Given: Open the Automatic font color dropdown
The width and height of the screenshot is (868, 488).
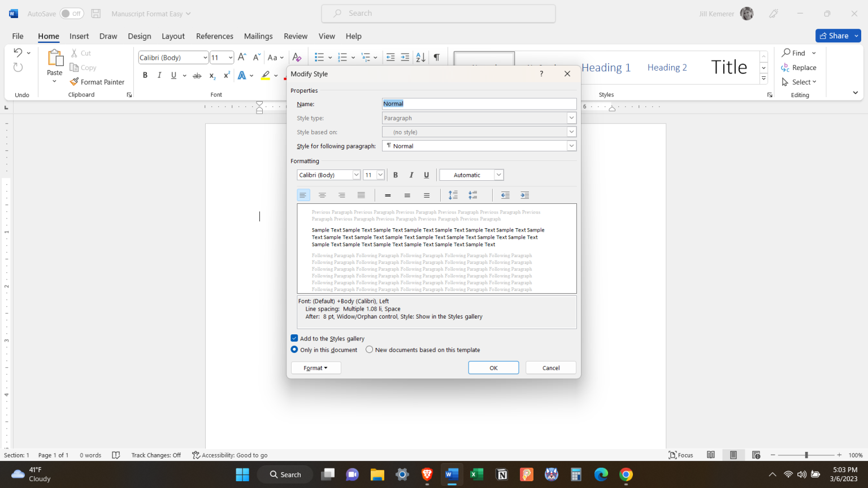Looking at the screenshot, I should 499,175.
